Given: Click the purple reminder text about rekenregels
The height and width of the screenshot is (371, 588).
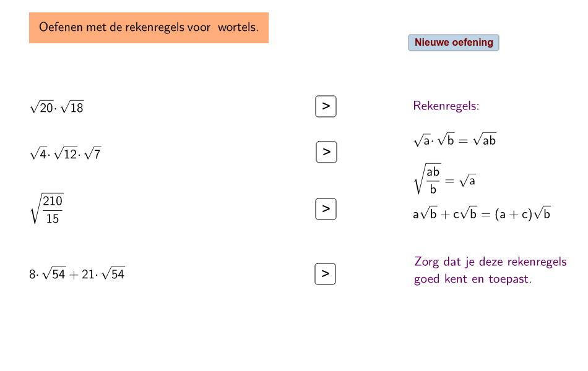Looking at the screenshot, I should [x=490, y=270].
